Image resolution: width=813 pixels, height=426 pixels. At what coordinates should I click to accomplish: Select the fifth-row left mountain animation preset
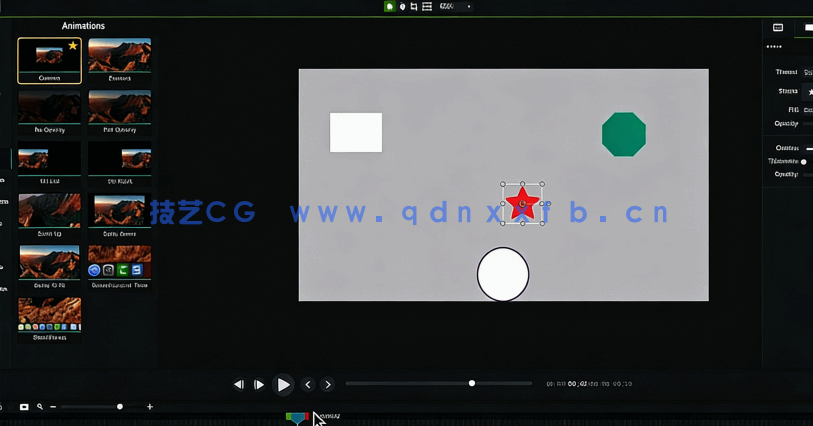pos(49,268)
